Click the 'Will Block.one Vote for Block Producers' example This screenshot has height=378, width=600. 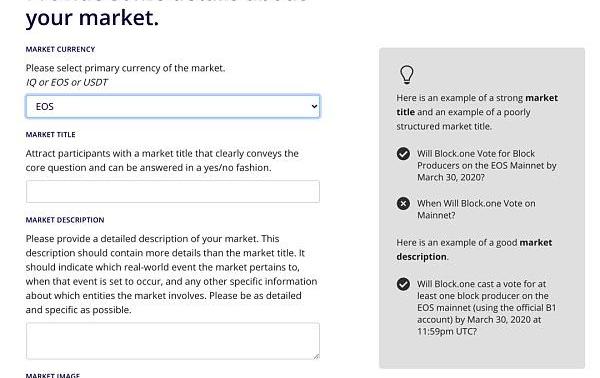[x=487, y=165]
